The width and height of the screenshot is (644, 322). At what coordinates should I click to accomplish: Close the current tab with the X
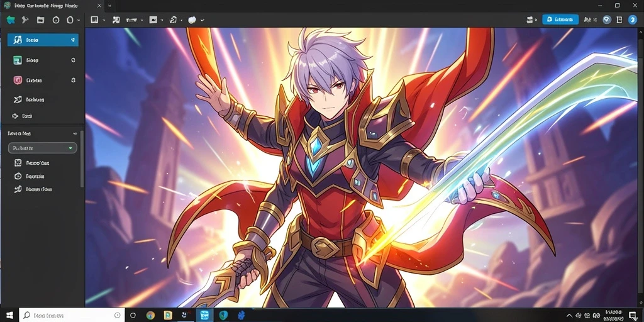pyautogui.click(x=97, y=6)
